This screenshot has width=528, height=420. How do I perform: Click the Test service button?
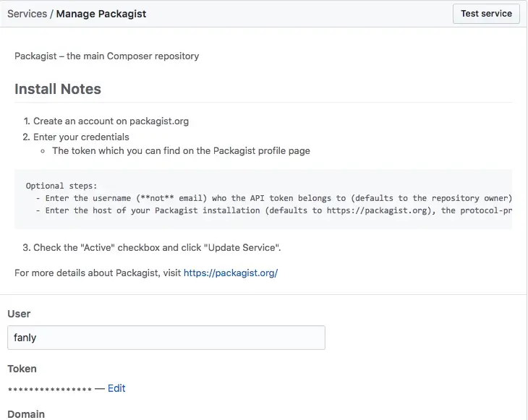point(486,14)
